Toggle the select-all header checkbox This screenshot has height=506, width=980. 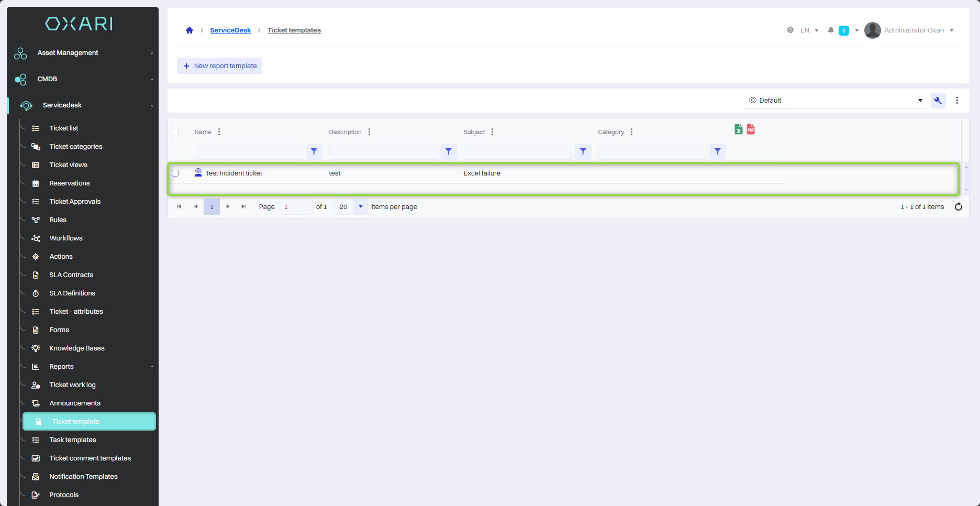(x=175, y=132)
